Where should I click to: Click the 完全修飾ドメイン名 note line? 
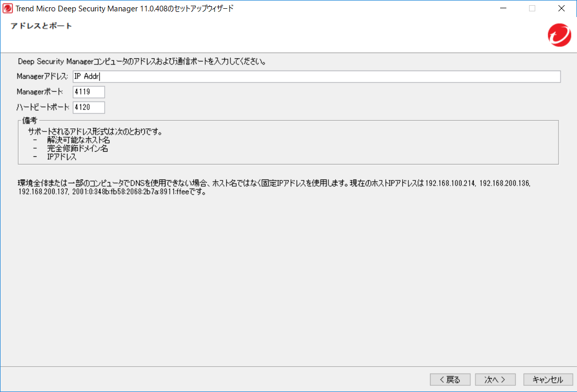tap(77, 149)
